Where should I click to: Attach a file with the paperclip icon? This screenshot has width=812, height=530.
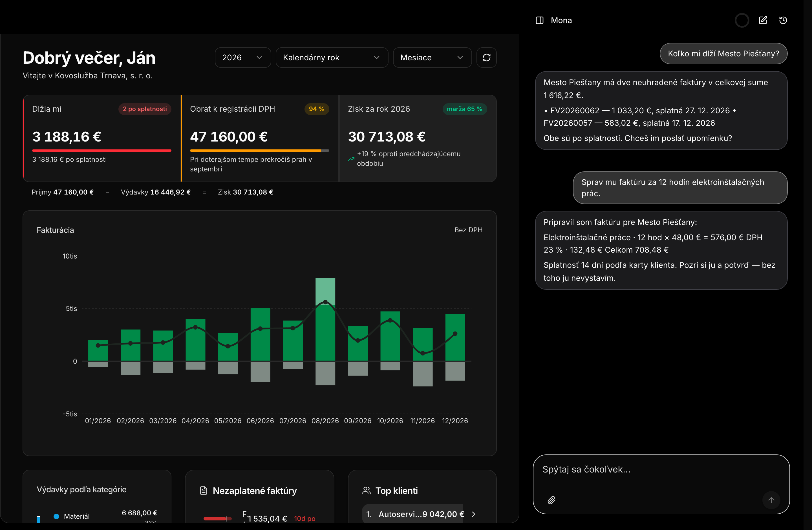pos(551,500)
